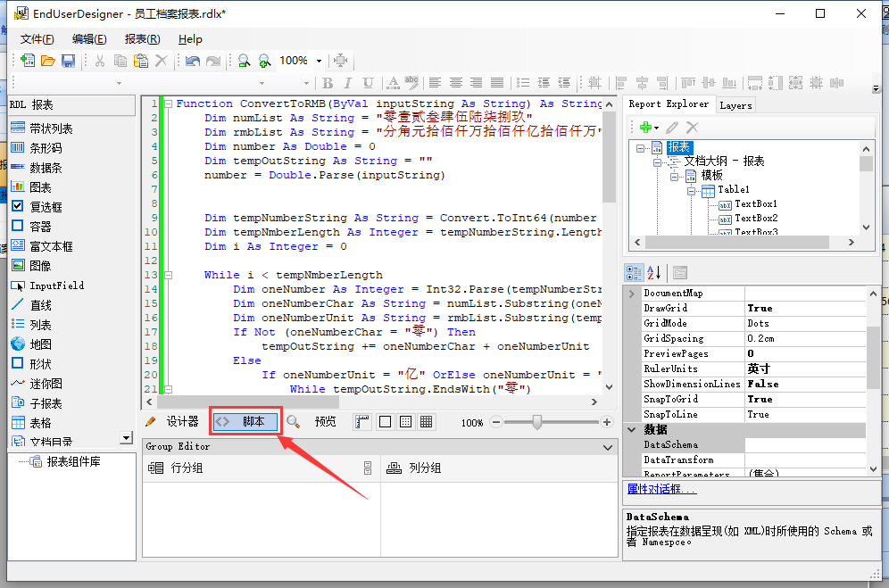Click the 行分组 row group options icon
The image size is (889, 588).
(368, 468)
